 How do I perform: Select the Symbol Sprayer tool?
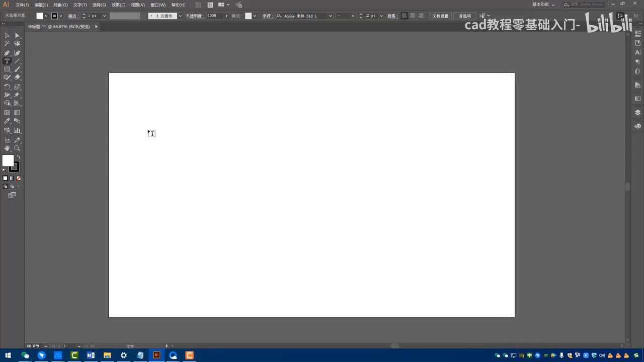click(7, 131)
